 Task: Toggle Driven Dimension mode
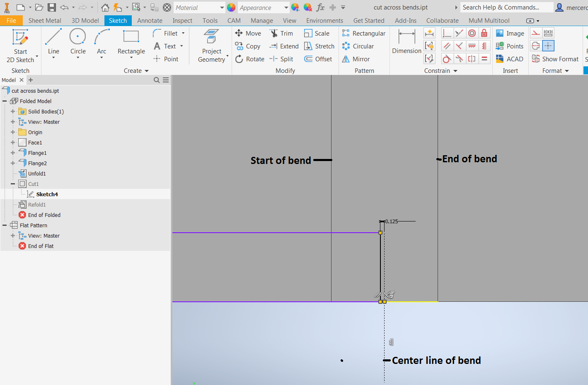click(x=548, y=33)
